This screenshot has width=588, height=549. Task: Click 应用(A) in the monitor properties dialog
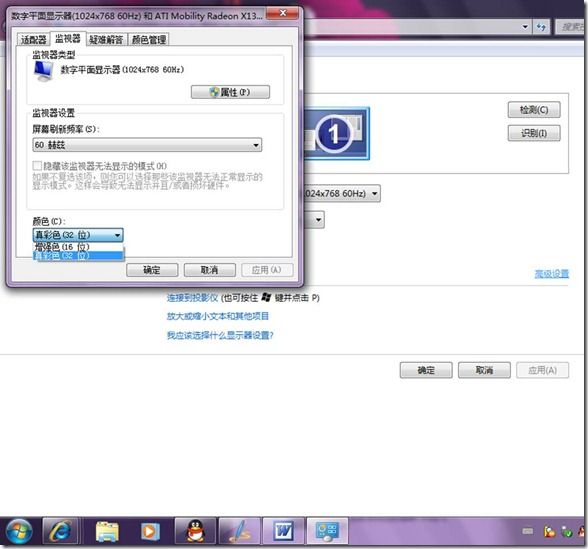pos(267,270)
